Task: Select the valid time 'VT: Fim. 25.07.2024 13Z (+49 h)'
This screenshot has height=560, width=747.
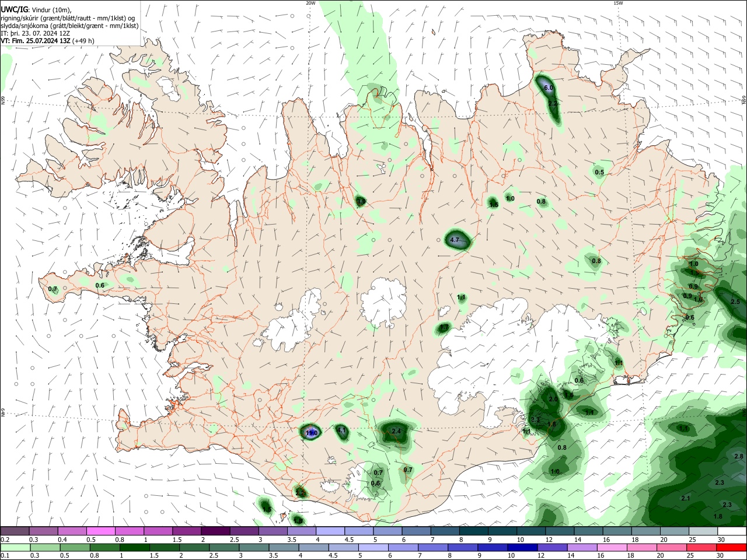Action: coord(47,41)
